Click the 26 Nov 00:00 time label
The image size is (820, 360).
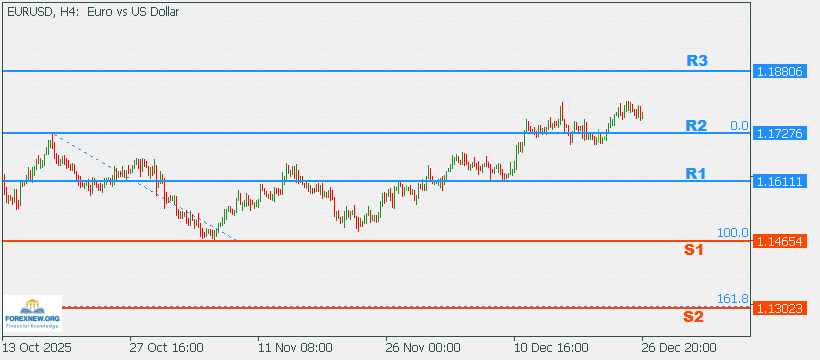click(423, 348)
